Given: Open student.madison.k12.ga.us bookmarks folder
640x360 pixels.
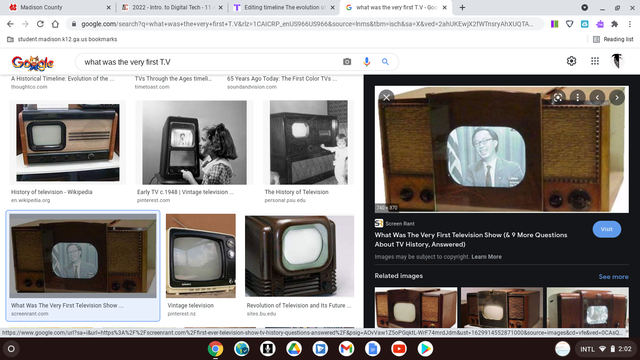Looking at the screenshot, I should pos(62,39).
